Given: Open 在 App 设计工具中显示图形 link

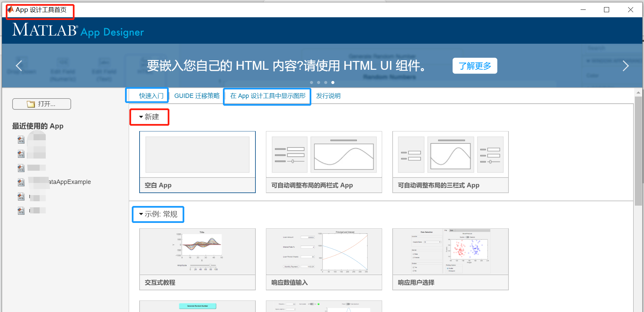Looking at the screenshot, I should [x=268, y=96].
